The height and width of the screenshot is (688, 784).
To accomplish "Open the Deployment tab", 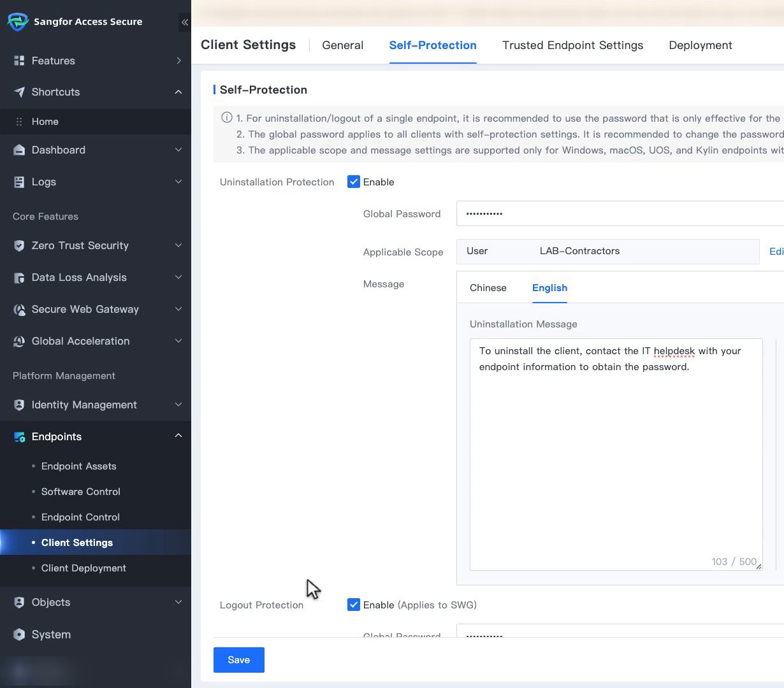I will tap(701, 45).
